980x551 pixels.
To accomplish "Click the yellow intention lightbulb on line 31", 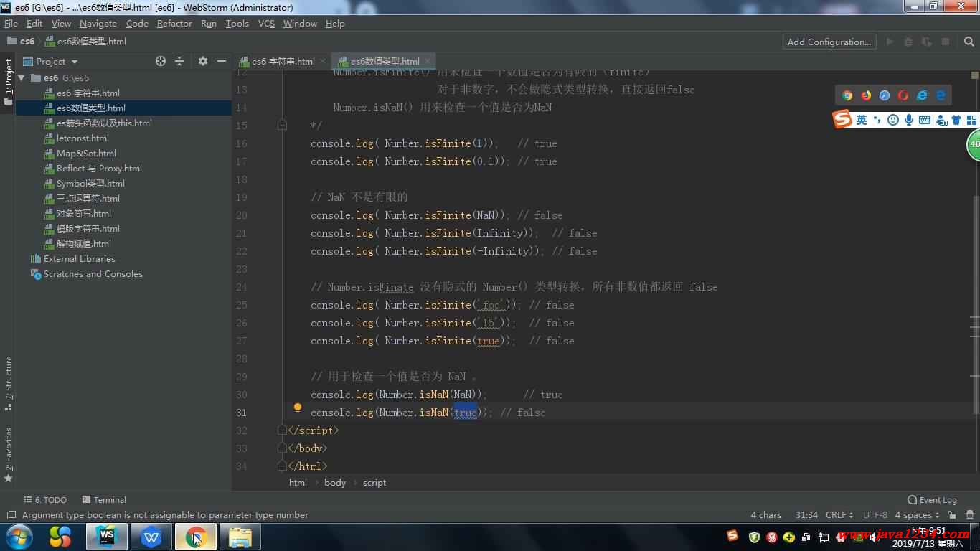I will (297, 408).
